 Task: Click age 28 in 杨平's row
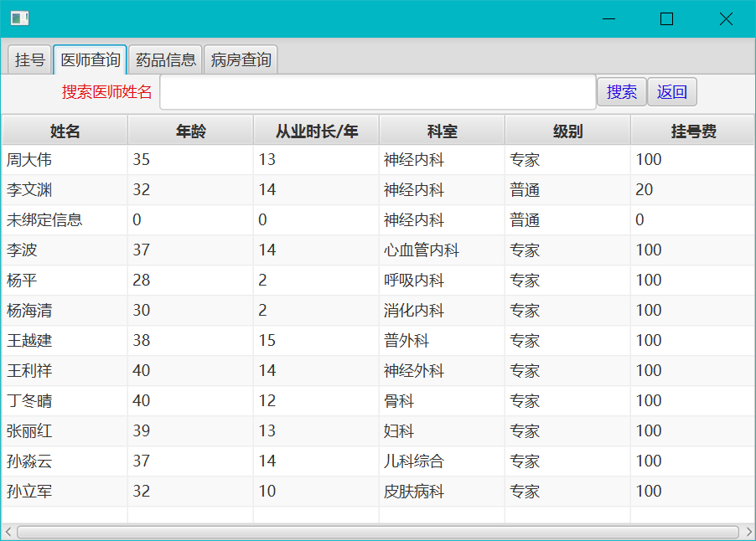[190, 280]
